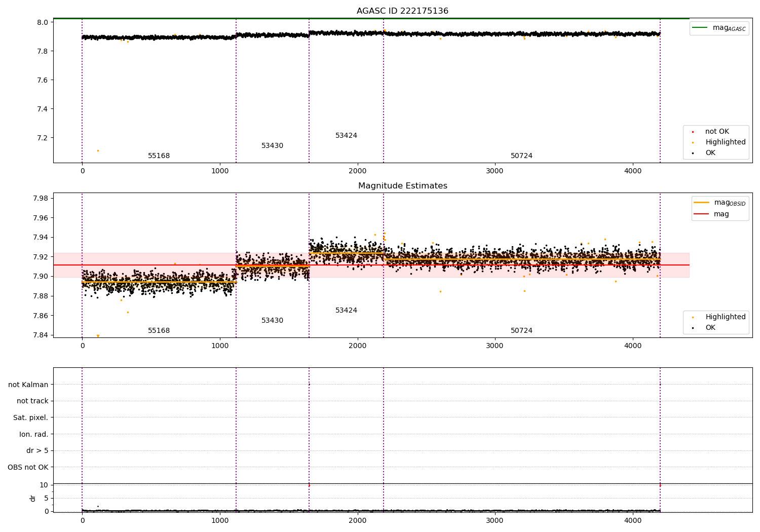Click OBSID label 53424 in the AGASC plot
Image resolution: width=760 pixels, height=532 pixels.
pyautogui.click(x=347, y=136)
